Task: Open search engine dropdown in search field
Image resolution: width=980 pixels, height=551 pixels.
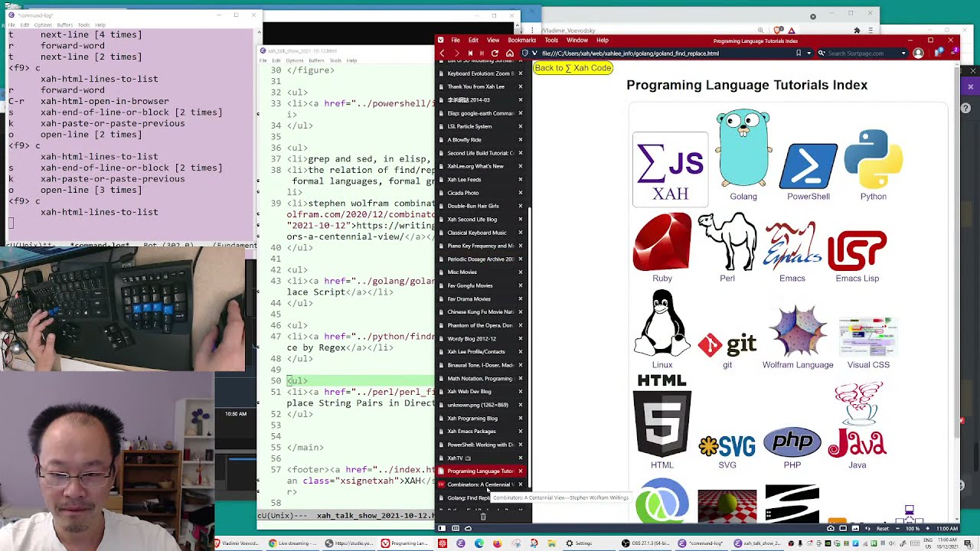Action: pyautogui.click(x=822, y=53)
